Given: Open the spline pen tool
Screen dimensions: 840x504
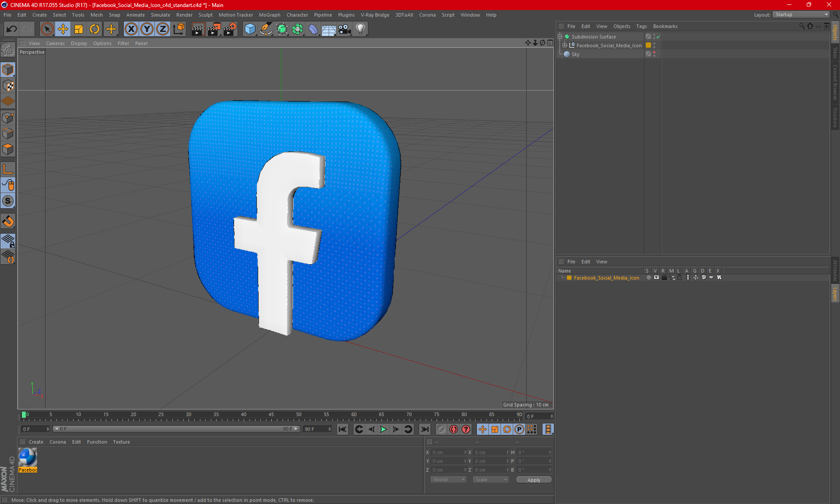Looking at the screenshot, I should pos(266,29).
